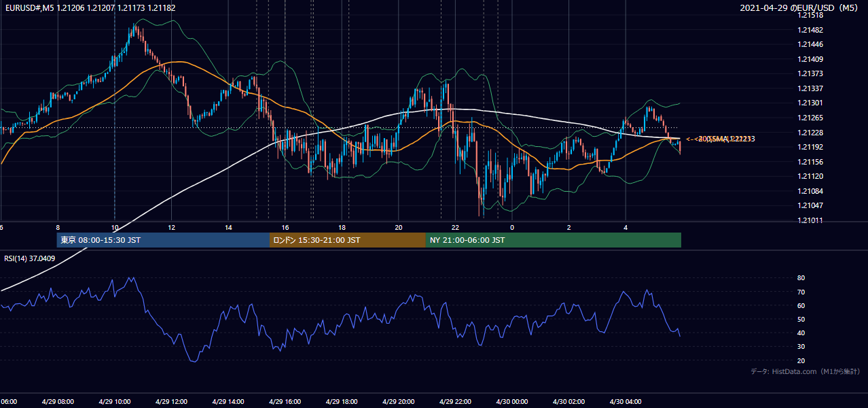The width and height of the screenshot is (868, 408).
Task: Click the 1.21120 price axis label
Action: coord(811,176)
